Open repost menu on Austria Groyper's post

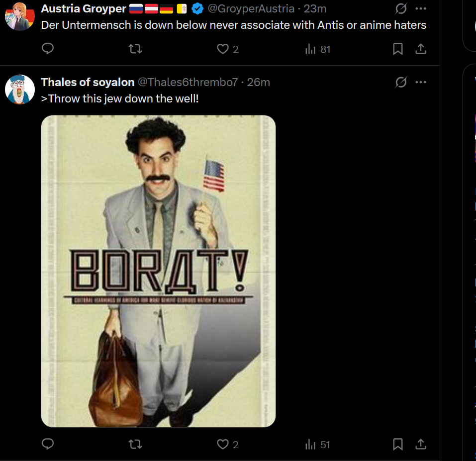pyautogui.click(x=135, y=49)
